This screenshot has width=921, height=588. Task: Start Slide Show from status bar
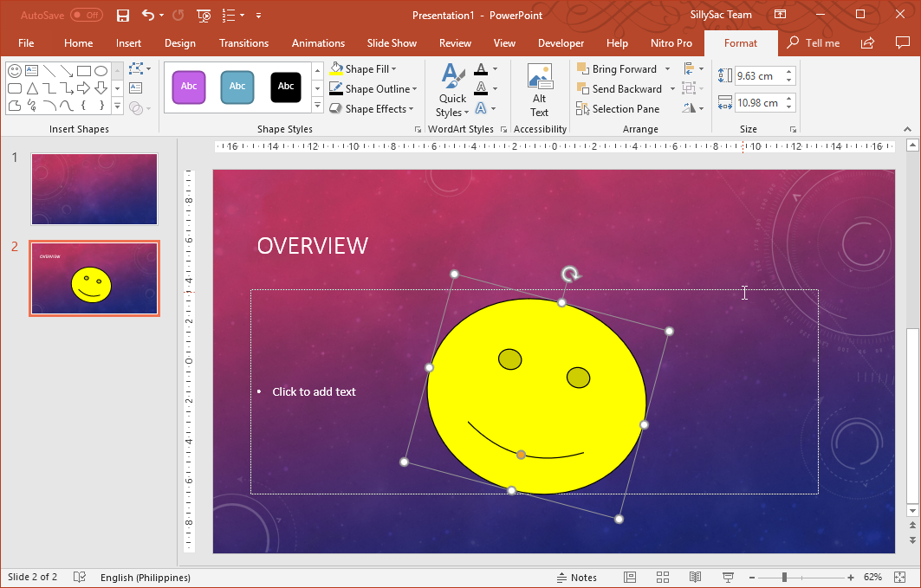tap(728, 577)
